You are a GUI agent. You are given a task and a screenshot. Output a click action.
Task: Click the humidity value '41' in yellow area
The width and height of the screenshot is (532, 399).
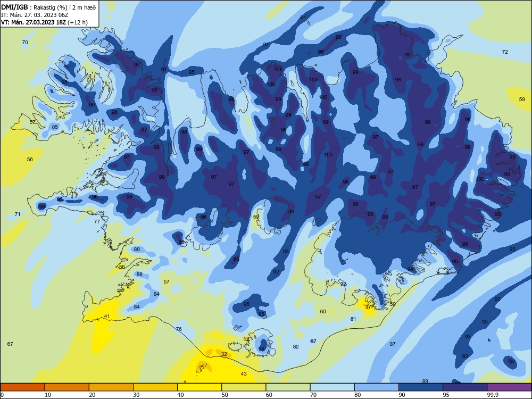(x=107, y=316)
